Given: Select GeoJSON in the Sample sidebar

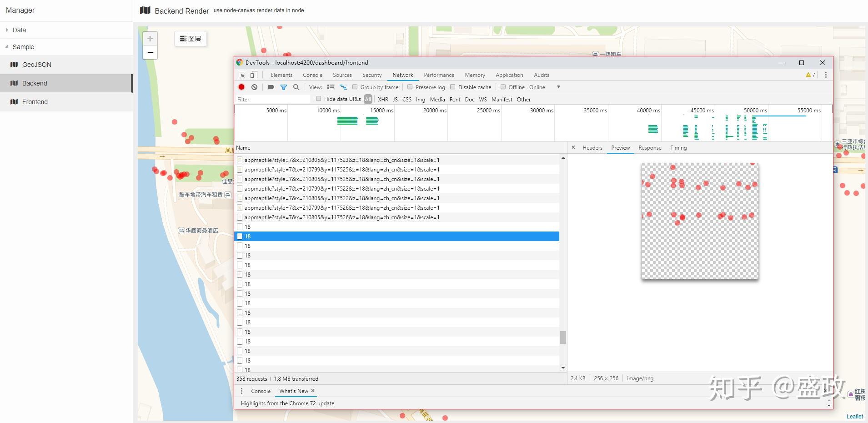Looking at the screenshot, I should [x=36, y=64].
